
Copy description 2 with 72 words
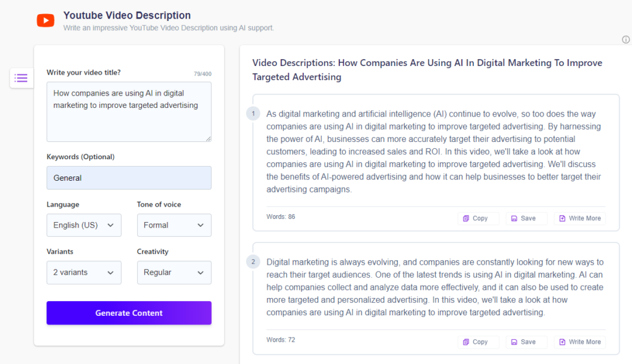[x=478, y=342]
